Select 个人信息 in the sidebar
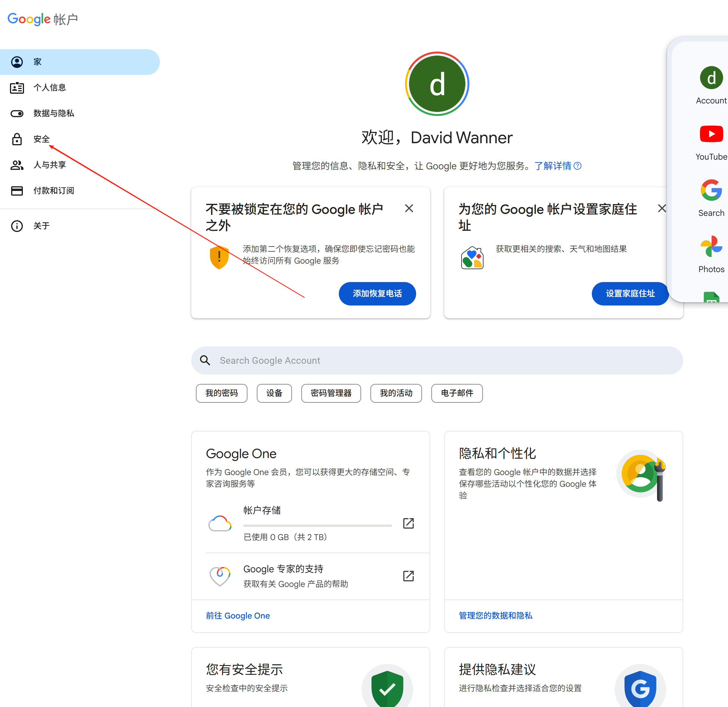This screenshot has height=707, width=728. click(x=49, y=88)
